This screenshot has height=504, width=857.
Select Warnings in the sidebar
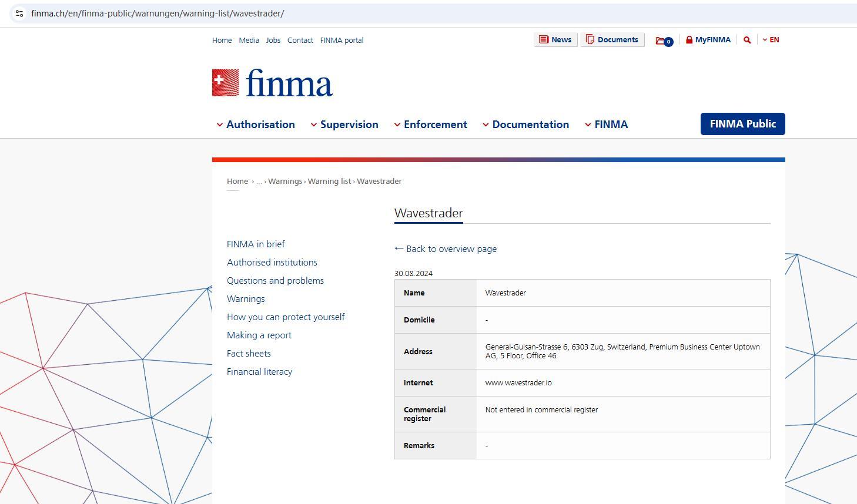point(246,299)
